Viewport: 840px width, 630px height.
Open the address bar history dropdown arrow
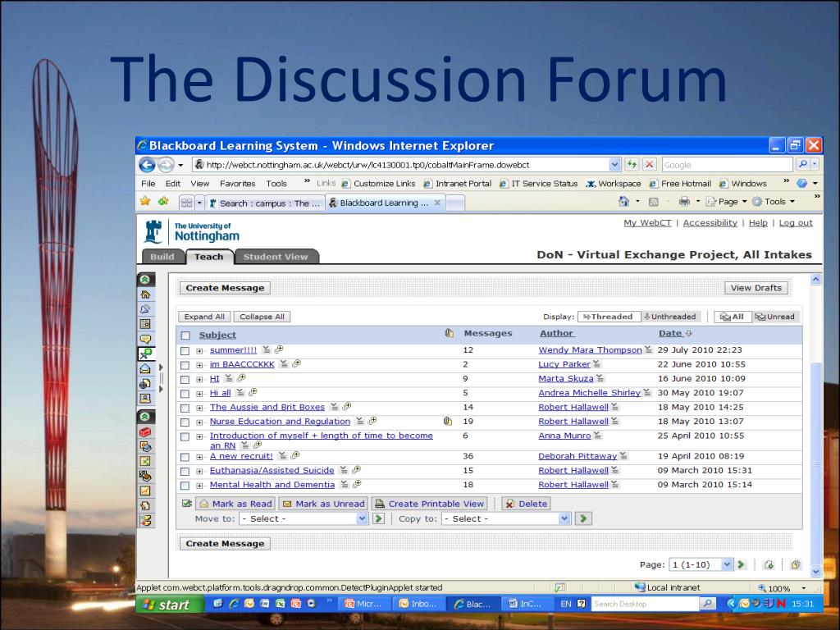click(615, 164)
